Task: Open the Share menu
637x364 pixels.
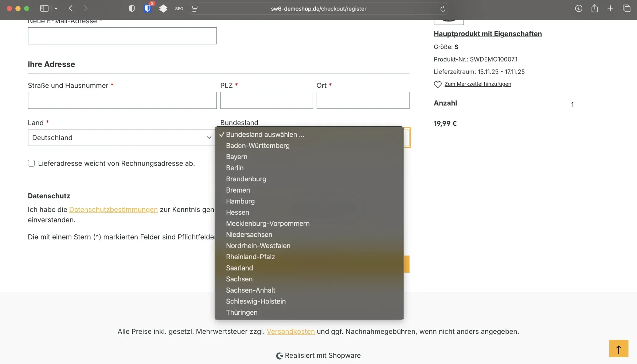Action: (x=595, y=8)
